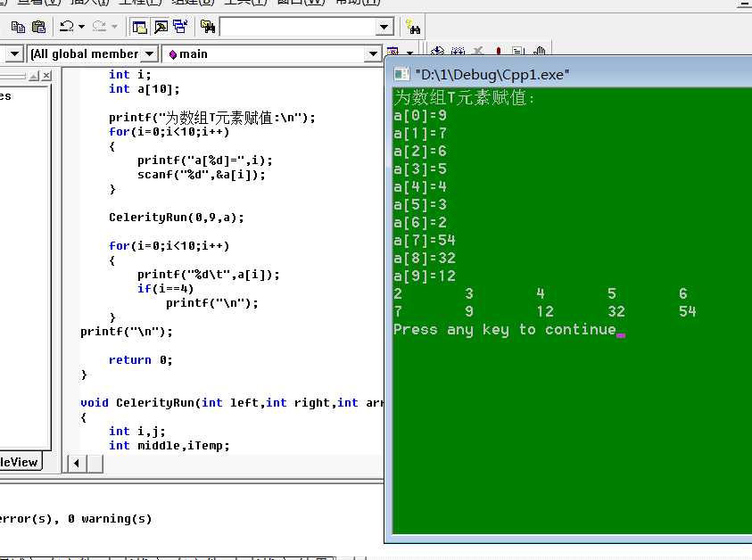752x560 pixels.
Task: Click the editor horizontal scroll thumb
Action: [x=95, y=463]
